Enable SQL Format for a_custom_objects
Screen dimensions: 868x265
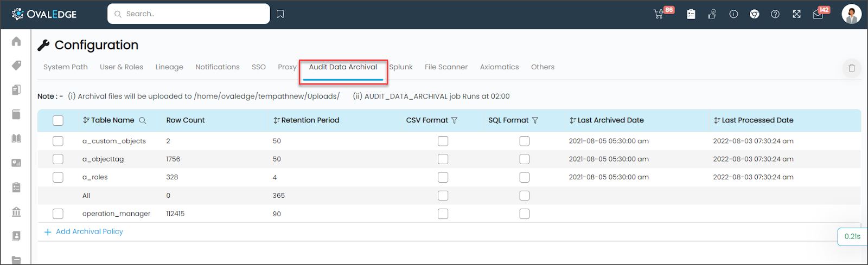524,141
